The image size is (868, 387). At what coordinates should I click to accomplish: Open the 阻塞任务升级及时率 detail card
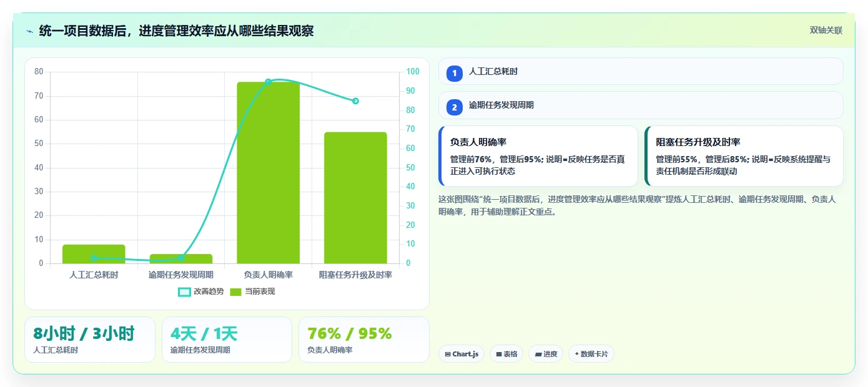coord(744,156)
